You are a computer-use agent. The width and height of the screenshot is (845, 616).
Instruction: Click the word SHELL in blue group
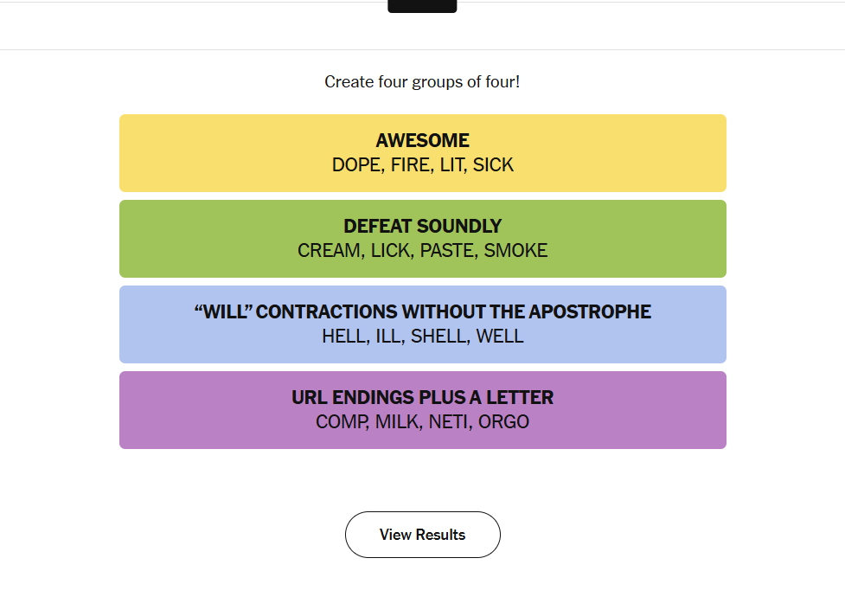(439, 337)
